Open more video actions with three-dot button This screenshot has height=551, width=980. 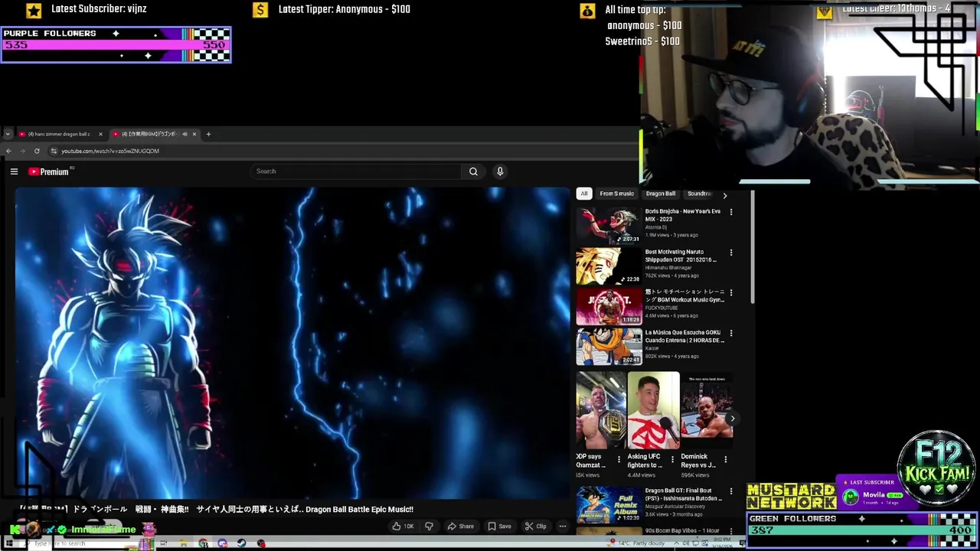563,527
